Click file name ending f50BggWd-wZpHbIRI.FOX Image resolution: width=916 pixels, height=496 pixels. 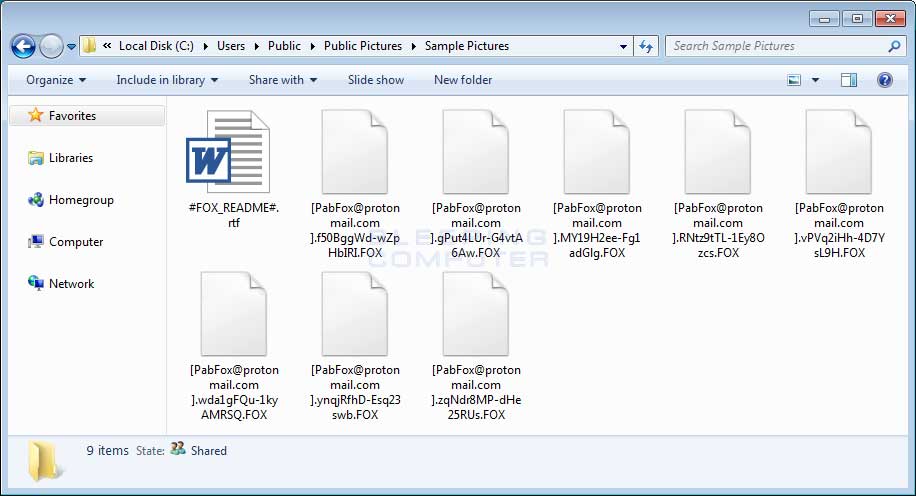[x=355, y=230]
